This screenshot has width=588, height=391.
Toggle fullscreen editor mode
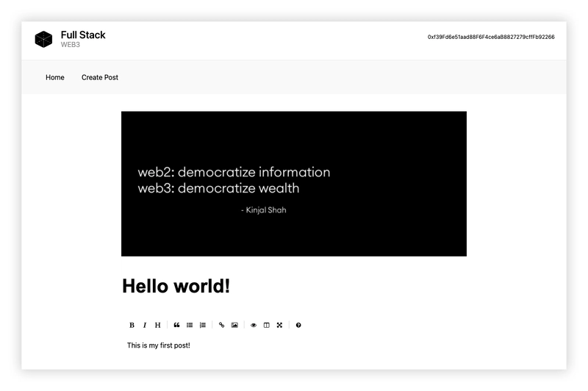click(x=280, y=325)
